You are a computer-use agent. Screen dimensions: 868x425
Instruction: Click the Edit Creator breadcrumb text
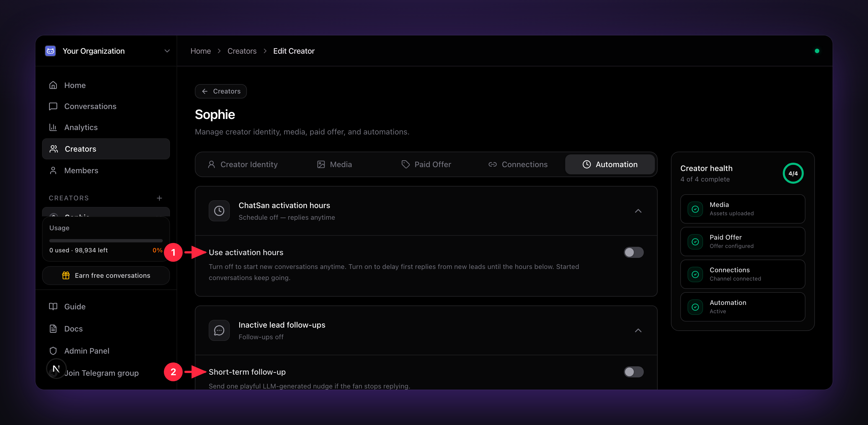[294, 51]
